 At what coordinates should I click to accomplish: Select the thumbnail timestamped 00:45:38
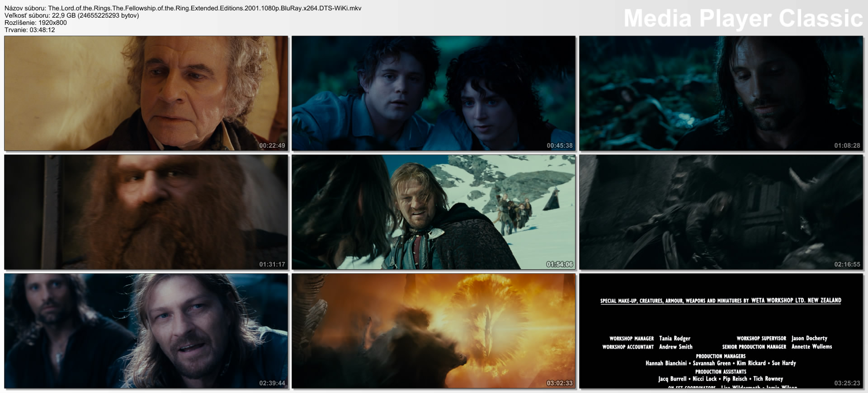pos(433,93)
